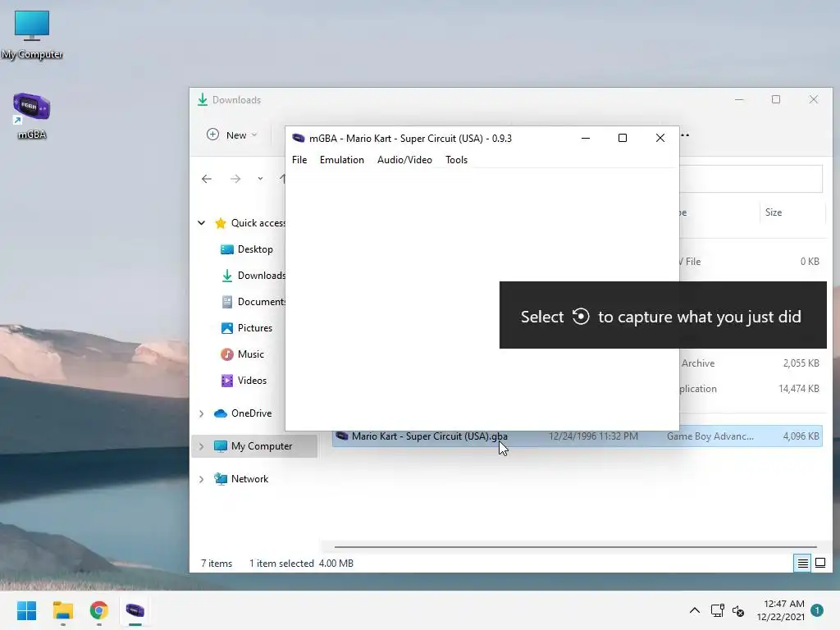Open Videos in the navigation pane
Image resolution: width=840 pixels, height=630 pixels.
coord(252,381)
